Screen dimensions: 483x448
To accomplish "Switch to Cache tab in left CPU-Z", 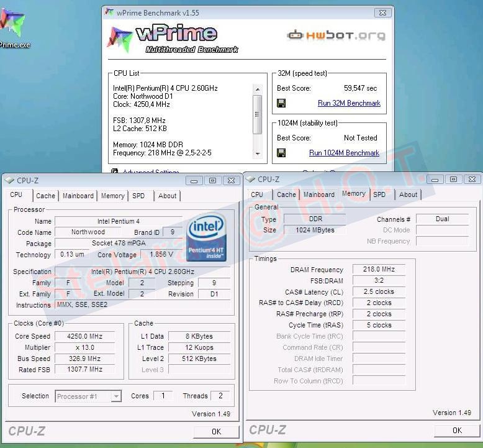I will tap(45, 196).
